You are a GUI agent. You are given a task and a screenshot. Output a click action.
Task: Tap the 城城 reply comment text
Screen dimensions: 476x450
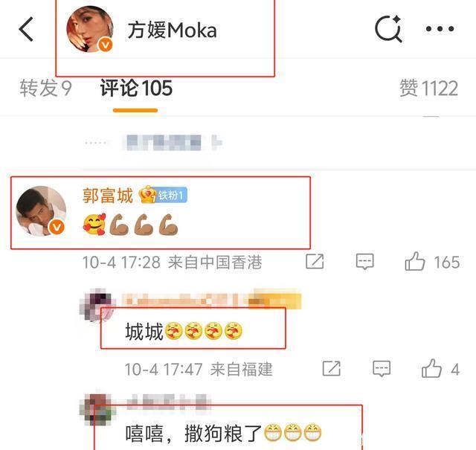pos(184,331)
